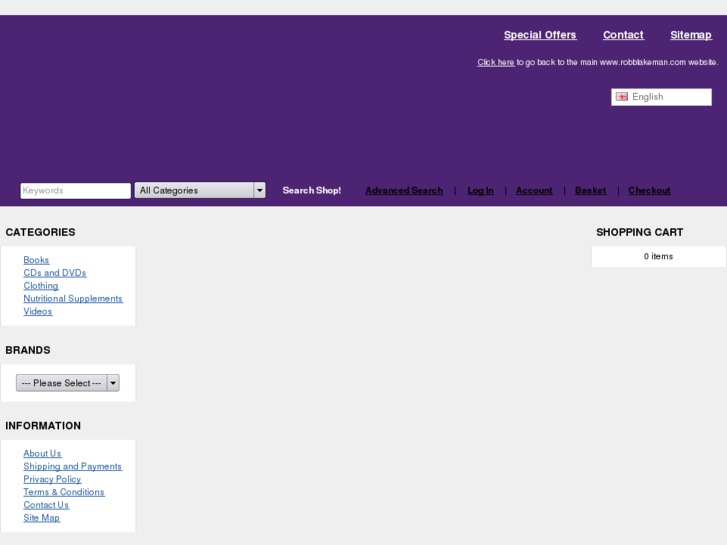Click the CATEGORIES heading
The height and width of the screenshot is (545, 727).
(x=40, y=232)
